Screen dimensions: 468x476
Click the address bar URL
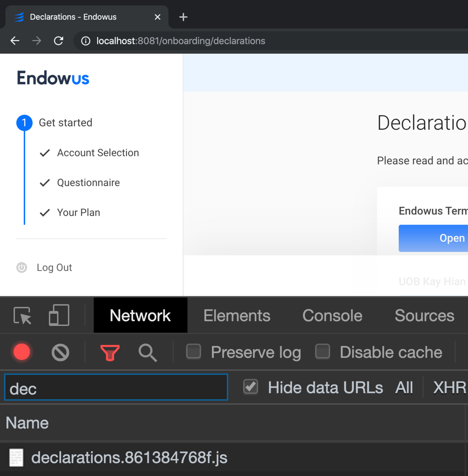(x=181, y=41)
